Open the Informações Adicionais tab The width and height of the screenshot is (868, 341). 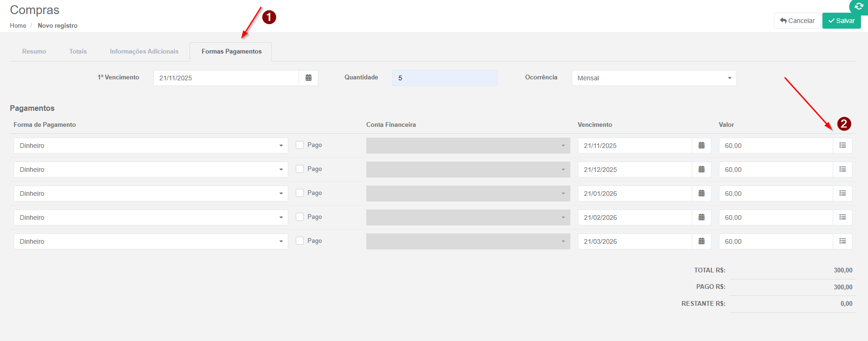point(144,52)
